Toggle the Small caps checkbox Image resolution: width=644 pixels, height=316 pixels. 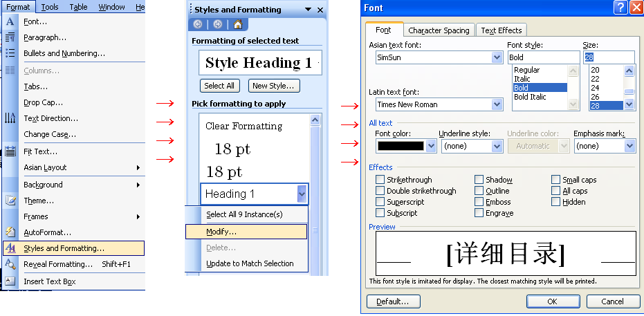pos(556,180)
